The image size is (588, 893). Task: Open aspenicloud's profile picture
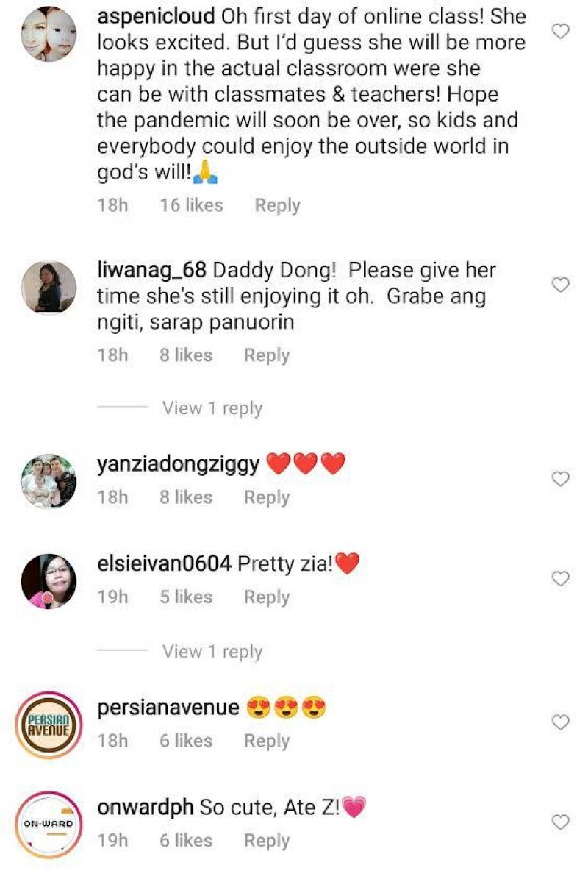point(49,34)
